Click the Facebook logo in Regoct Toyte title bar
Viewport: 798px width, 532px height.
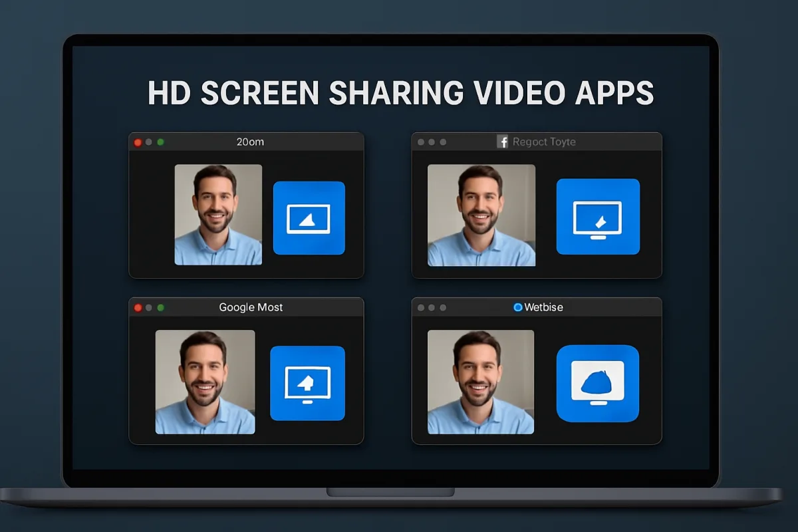503,142
